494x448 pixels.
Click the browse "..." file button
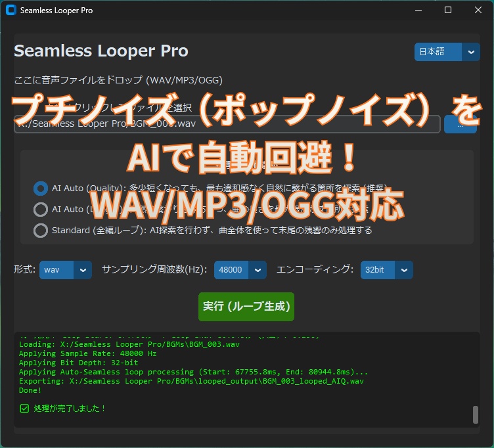pyautogui.click(x=460, y=124)
